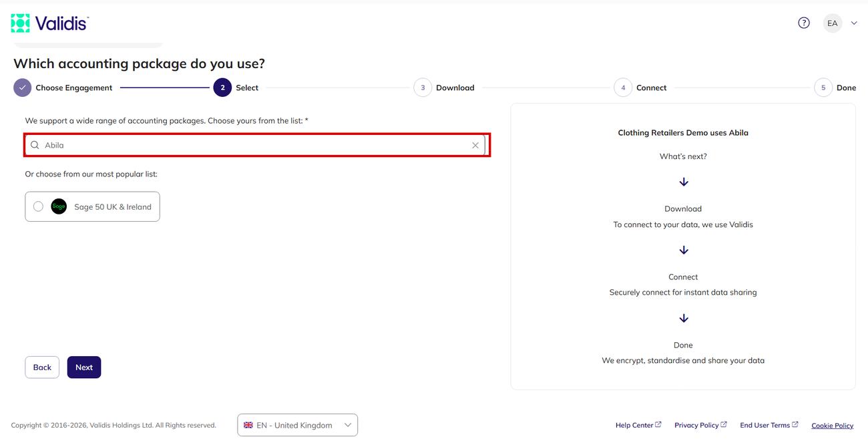Click step 5 Done
Image resolution: width=868 pixels, height=441 pixels.
pyautogui.click(x=835, y=88)
